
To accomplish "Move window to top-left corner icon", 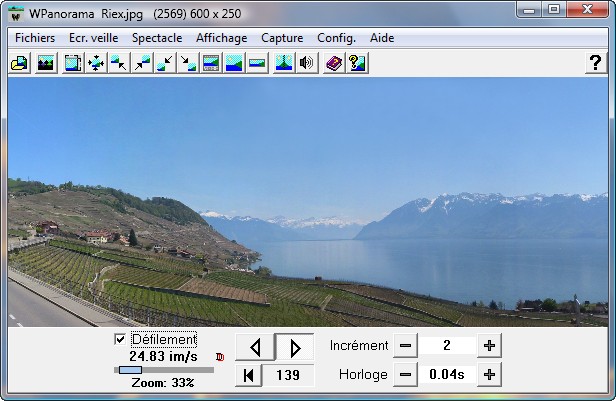I will click(x=119, y=63).
